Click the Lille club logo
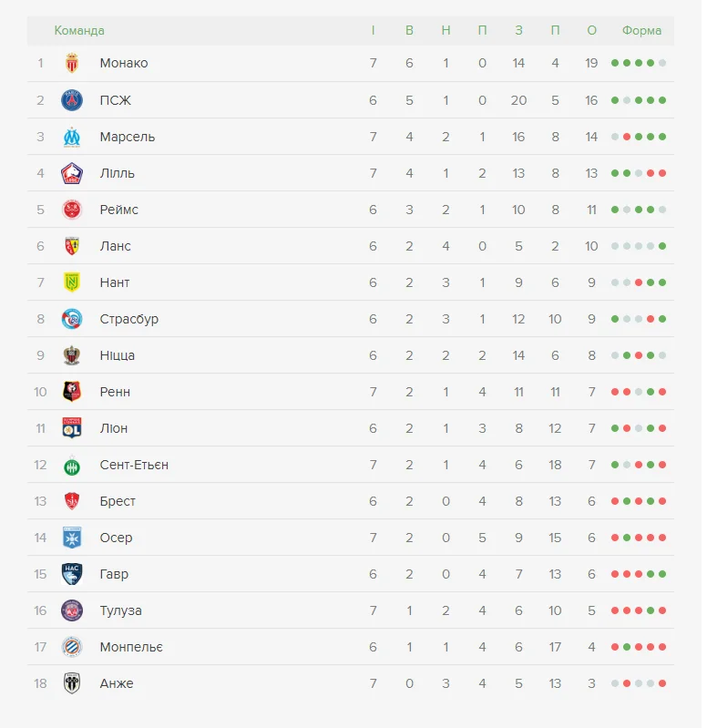 [x=72, y=173]
